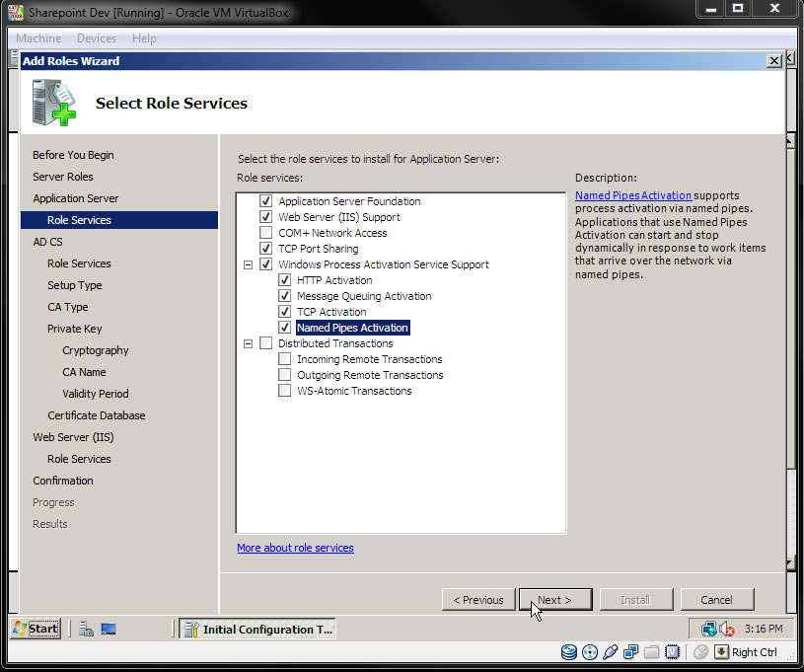Viewport: 804px width, 672px height.
Task: Open the Machine menu
Action: point(38,38)
